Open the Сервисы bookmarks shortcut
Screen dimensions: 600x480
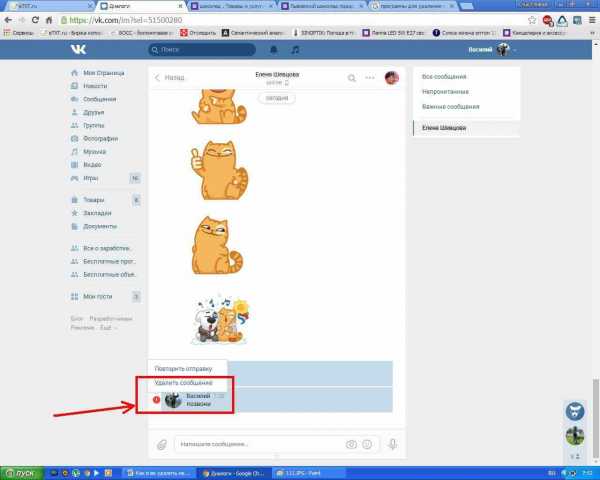point(19,33)
